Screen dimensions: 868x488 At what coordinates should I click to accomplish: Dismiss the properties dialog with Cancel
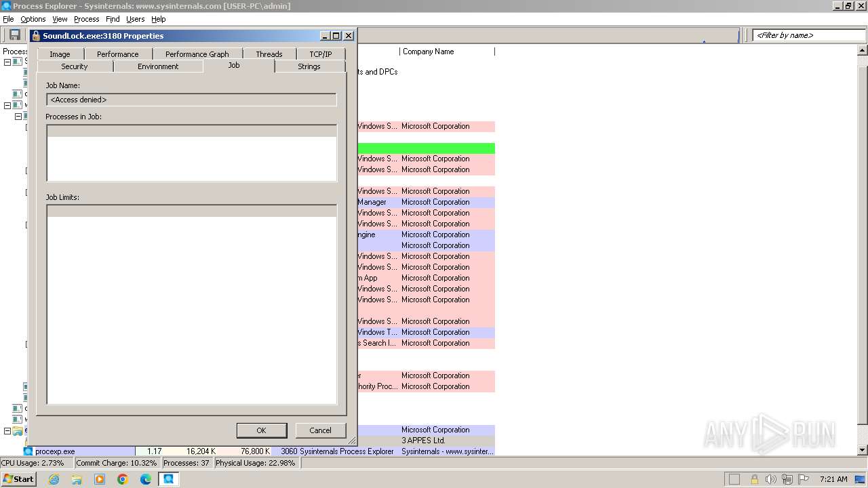320,430
